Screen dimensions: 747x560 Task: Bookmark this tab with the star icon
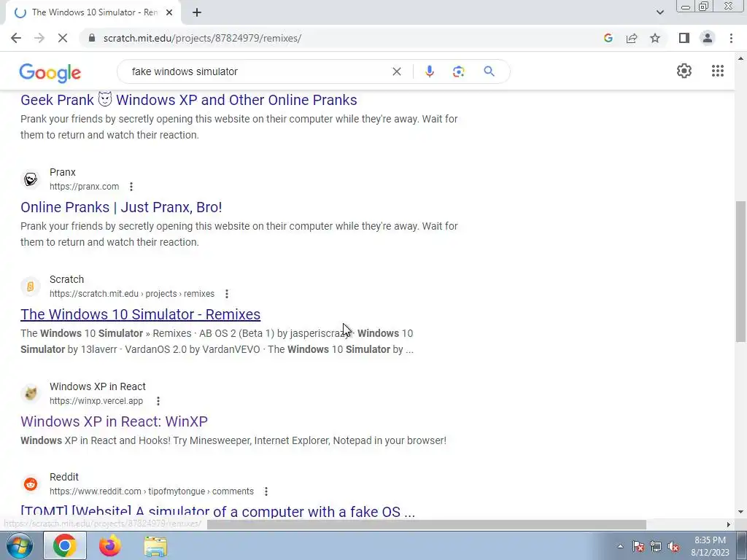click(x=655, y=38)
